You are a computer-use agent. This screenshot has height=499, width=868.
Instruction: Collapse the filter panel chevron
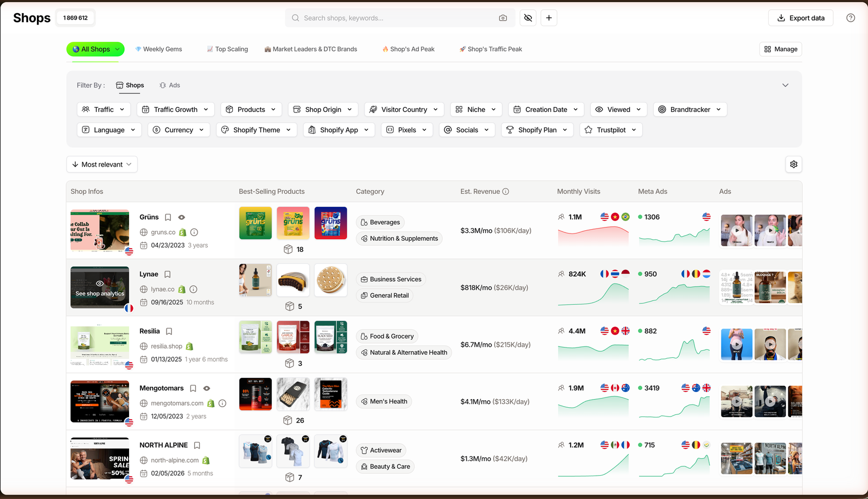tap(786, 85)
